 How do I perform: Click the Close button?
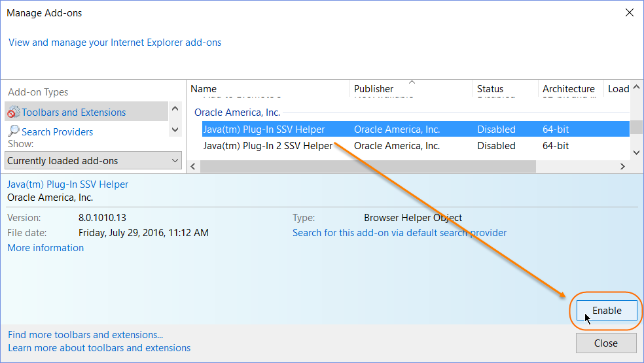click(x=606, y=343)
